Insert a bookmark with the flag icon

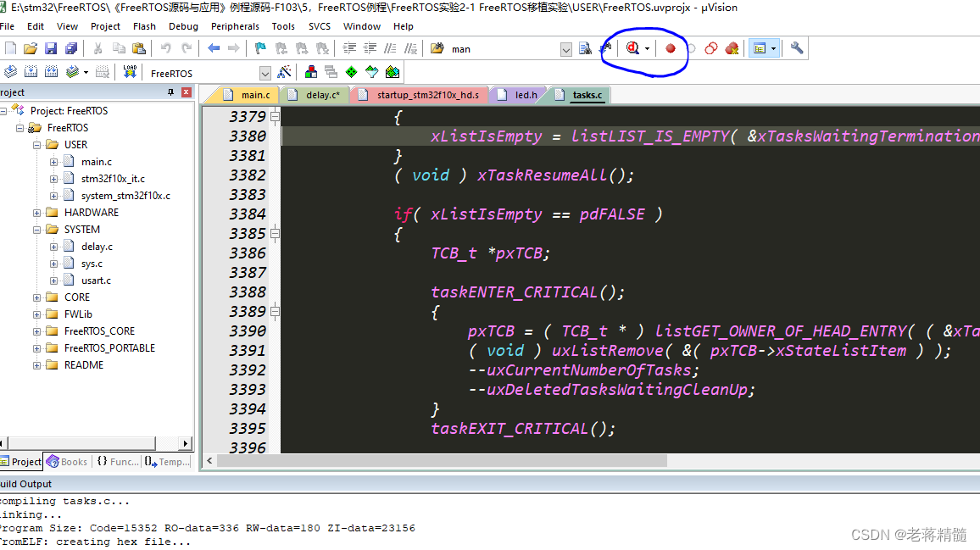pos(260,48)
